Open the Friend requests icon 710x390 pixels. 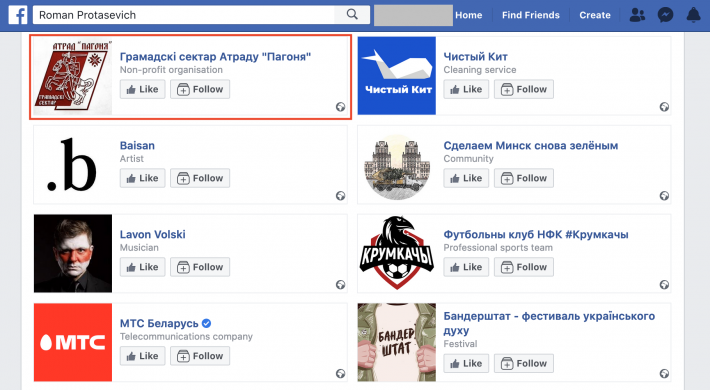pos(637,15)
